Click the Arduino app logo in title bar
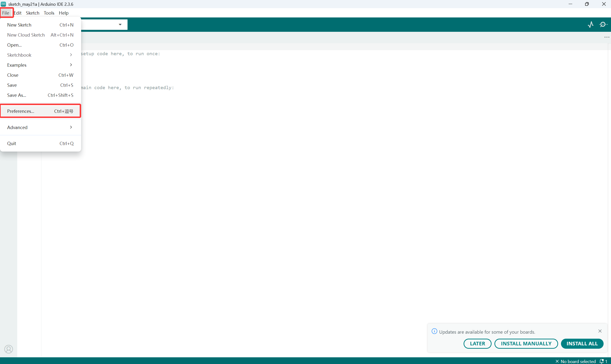Image resolution: width=611 pixels, height=364 pixels. [3, 4]
